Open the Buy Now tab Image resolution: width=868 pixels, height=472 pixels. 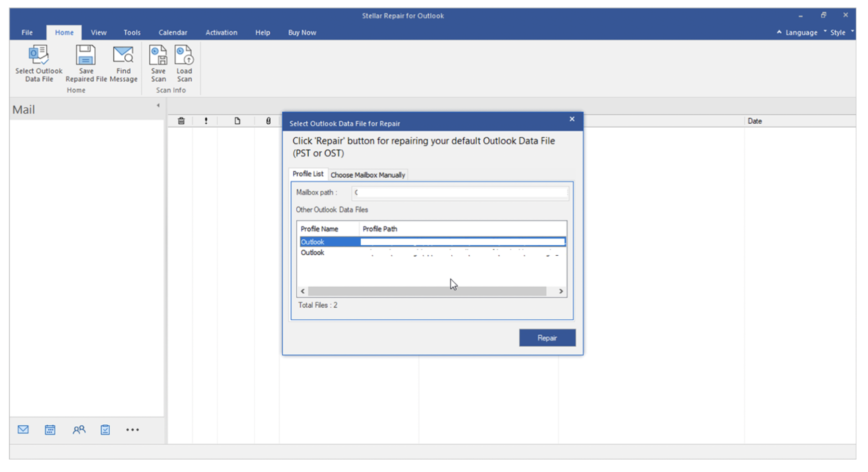tap(302, 32)
